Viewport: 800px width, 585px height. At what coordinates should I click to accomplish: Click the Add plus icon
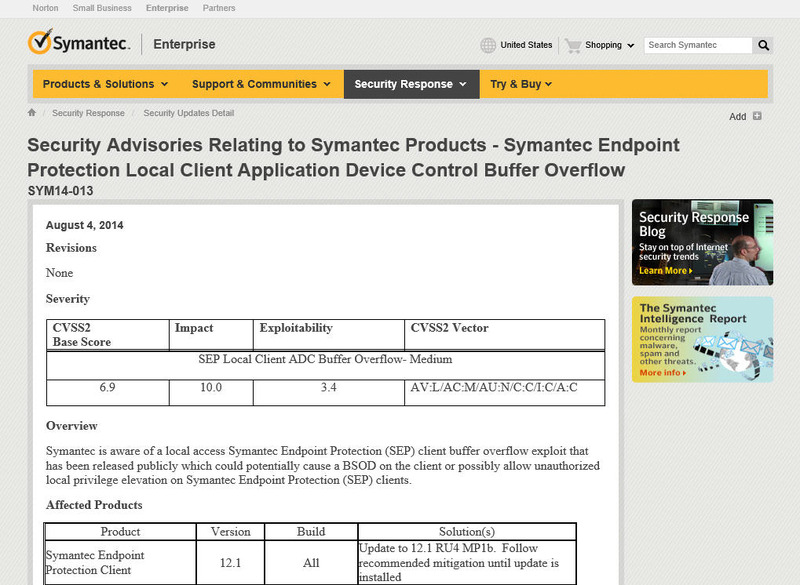pyautogui.click(x=757, y=116)
